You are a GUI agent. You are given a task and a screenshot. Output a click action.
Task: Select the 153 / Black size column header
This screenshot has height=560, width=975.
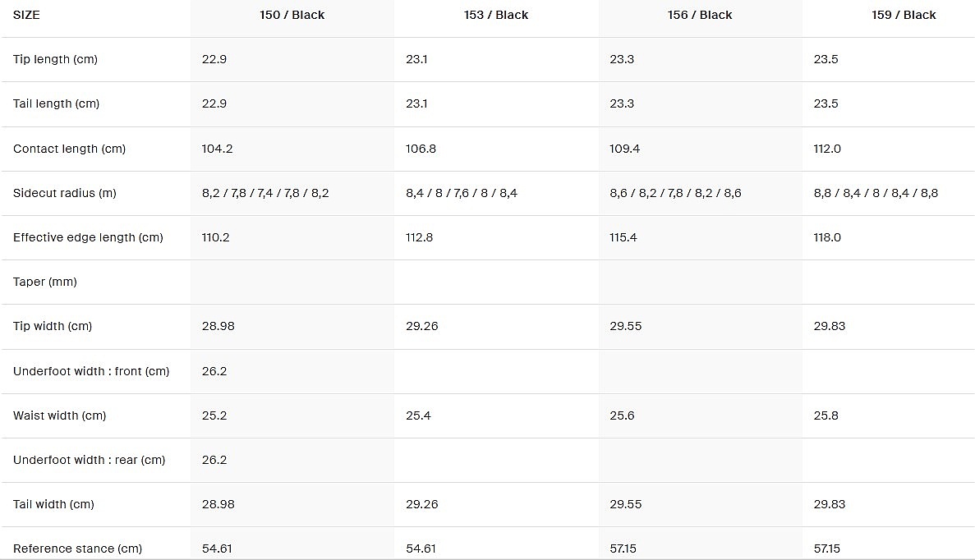point(495,15)
